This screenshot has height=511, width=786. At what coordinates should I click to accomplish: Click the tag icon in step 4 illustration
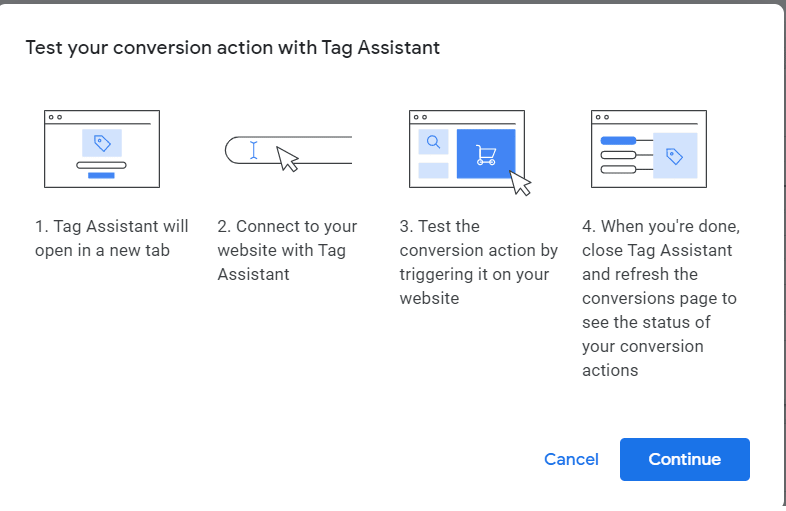[x=674, y=156]
